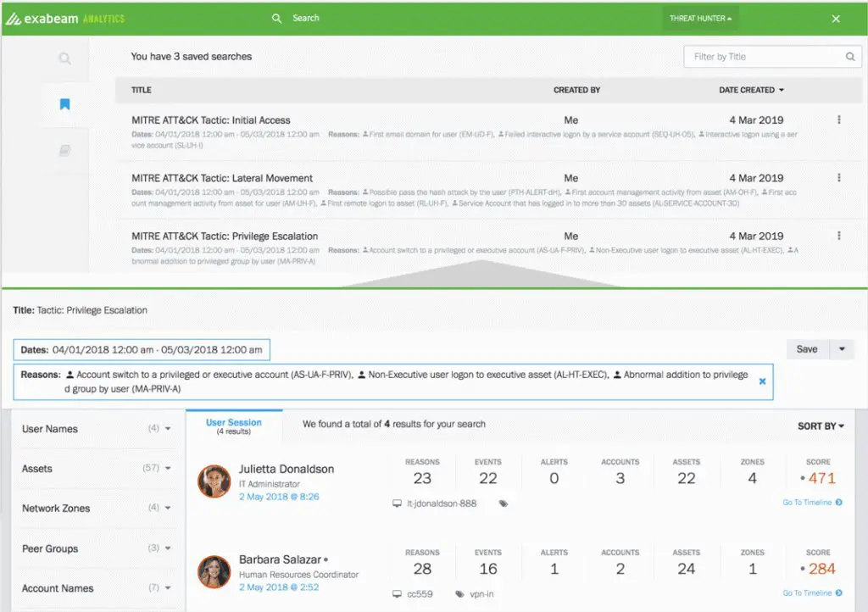This screenshot has height=612, width=868.
Task: Click the kebab menu on Initial Access row
Action: pyautogui.click(x=839, y=120)
